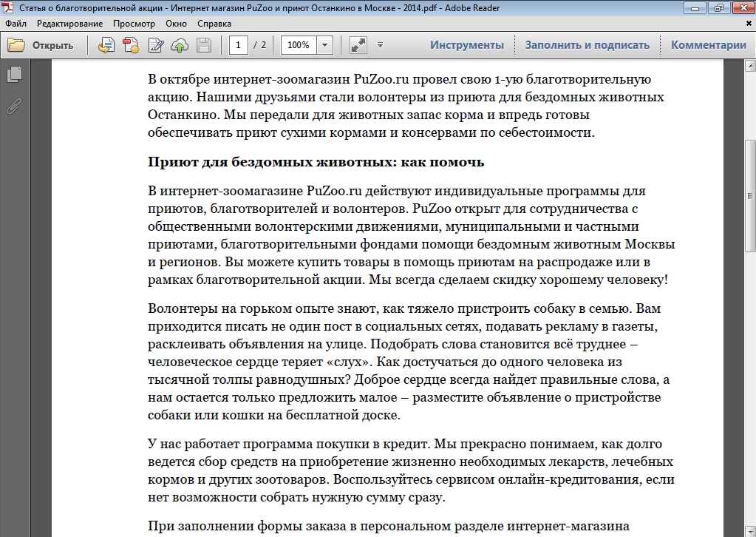
Task: Click the scroll up arrow
Action: [750, 66]
